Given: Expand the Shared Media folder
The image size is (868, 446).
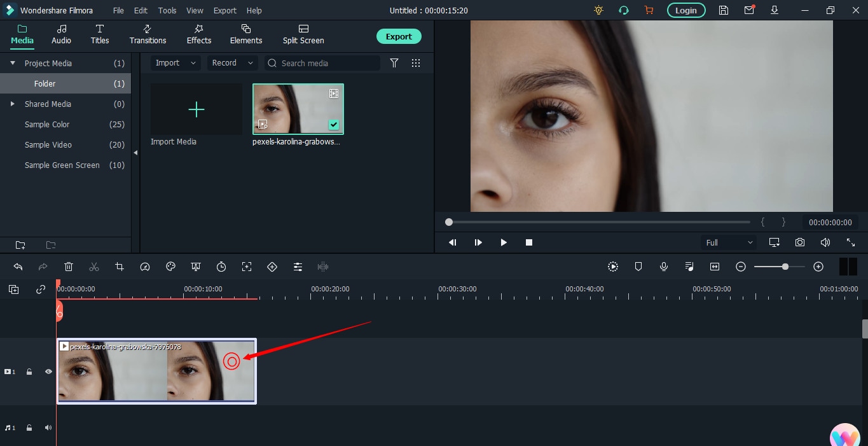Looking at the screenshot, I should click(13, 104).
